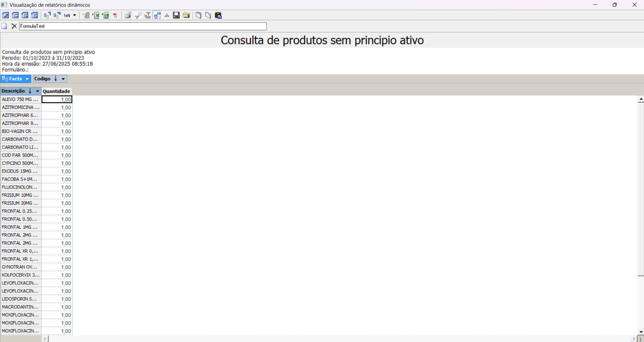Click the percentage grid toolbar icon
The image size is (644, 342).
pyautogui.click(x=35, y=15)
